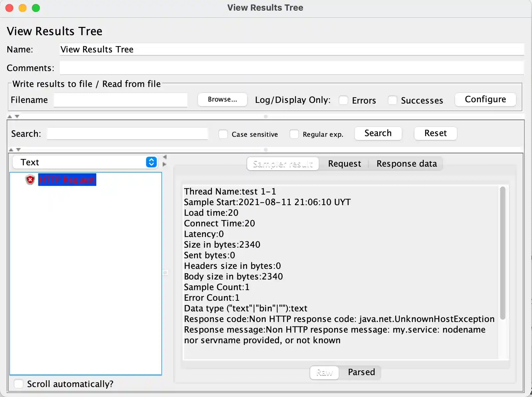This screenshot has width=532, height=397.
Task: Click the red error icon beside HTTP Request
Action: [30, 180]
